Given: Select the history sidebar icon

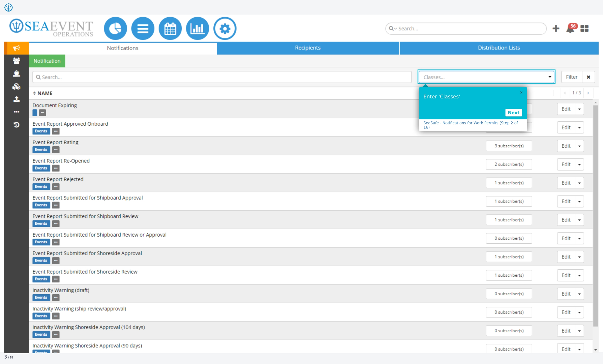Looking at the screenshot, I should 16,125.
